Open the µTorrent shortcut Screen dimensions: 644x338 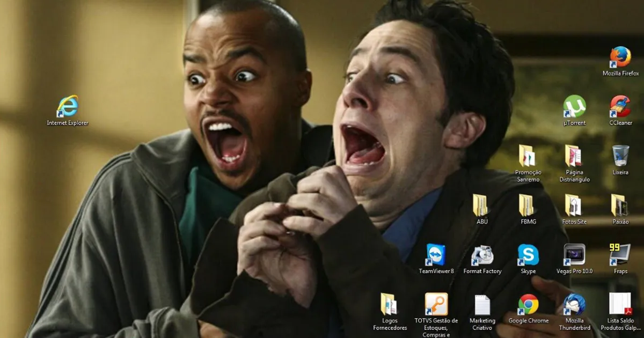click(x=574, y=111)
